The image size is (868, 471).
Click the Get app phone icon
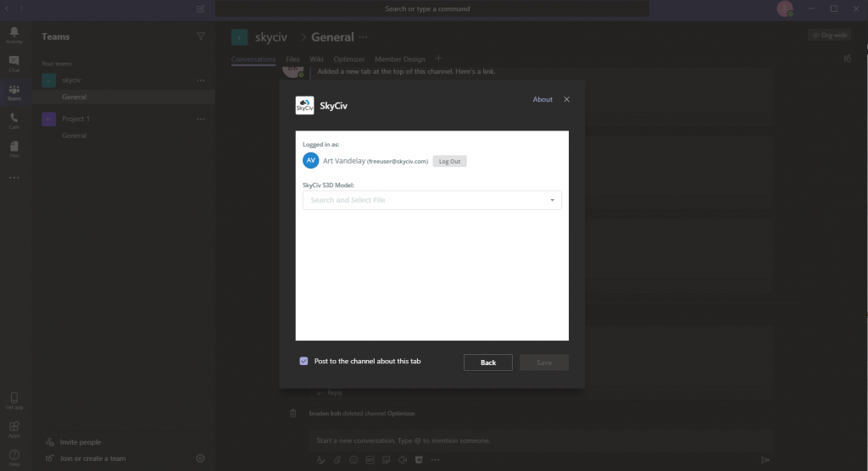click(14, 401)
